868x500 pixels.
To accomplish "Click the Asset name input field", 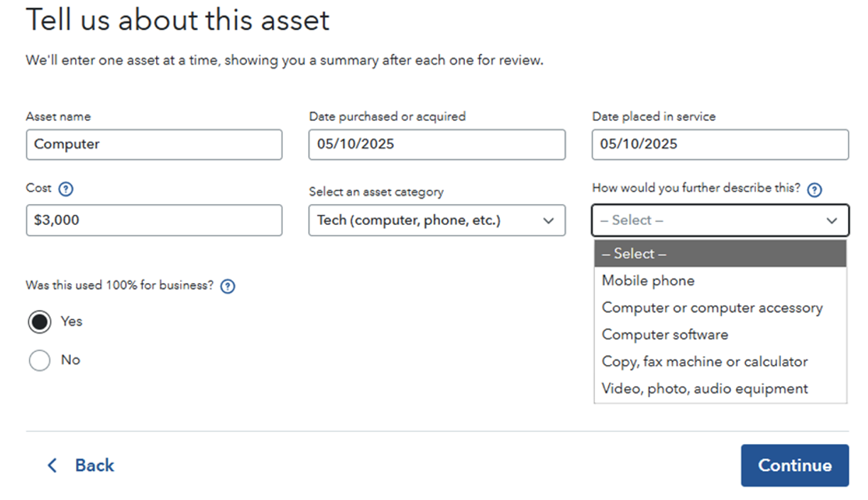I will 154,145.
